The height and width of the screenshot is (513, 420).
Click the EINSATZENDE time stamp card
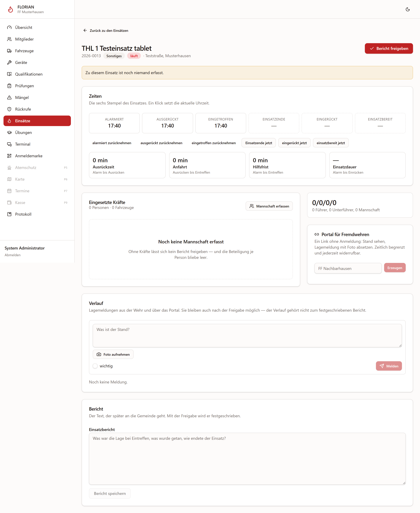(274, 123)
